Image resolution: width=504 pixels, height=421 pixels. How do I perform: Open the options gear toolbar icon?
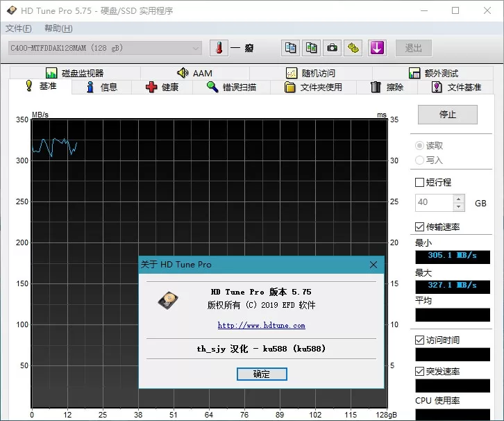353,48
